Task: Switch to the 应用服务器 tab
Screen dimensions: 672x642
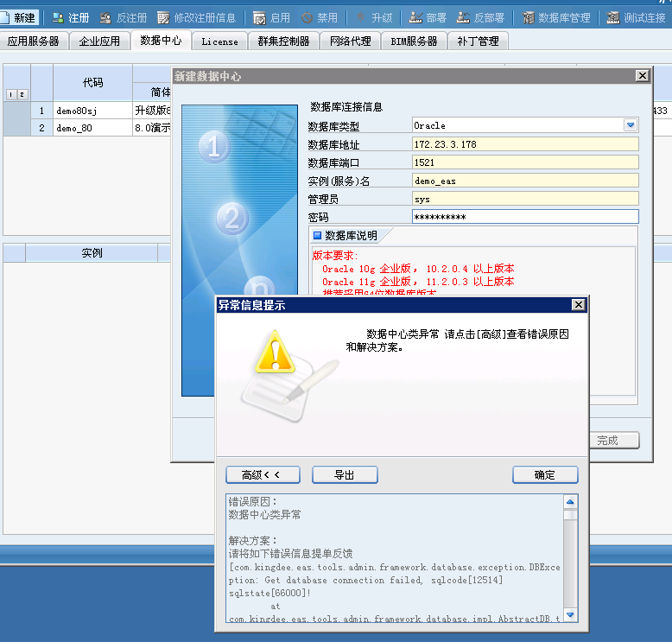Action: pyautogui.click(x=34, y=41)
